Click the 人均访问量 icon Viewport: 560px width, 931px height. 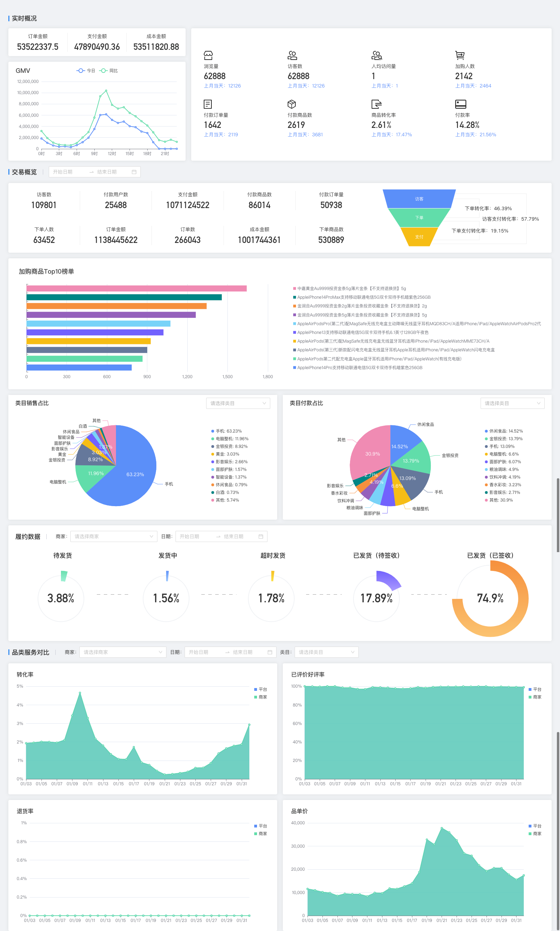[x=376, y=55]
